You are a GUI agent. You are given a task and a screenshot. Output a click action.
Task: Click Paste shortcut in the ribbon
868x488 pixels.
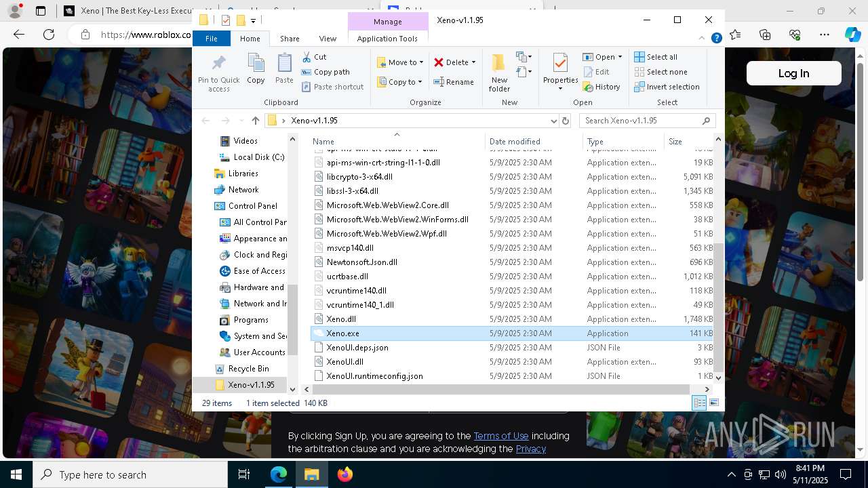[332, 87]
